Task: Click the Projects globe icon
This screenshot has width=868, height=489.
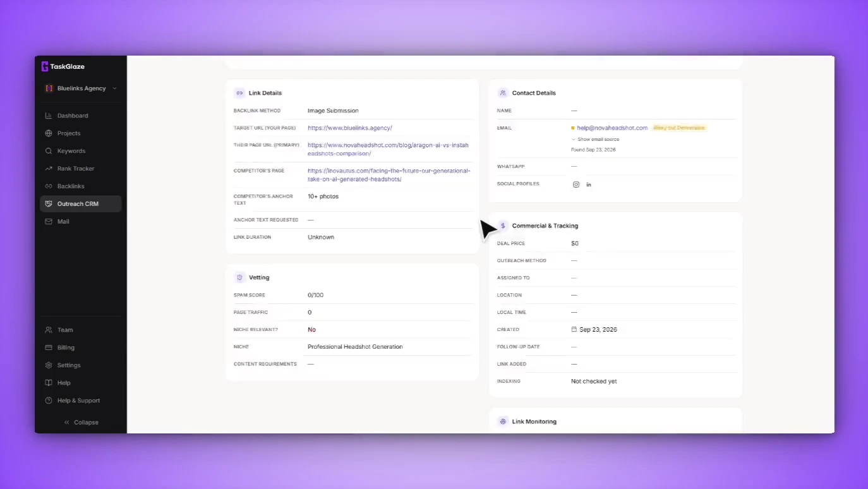Action: pyautogui.click(x=49, y=133)
